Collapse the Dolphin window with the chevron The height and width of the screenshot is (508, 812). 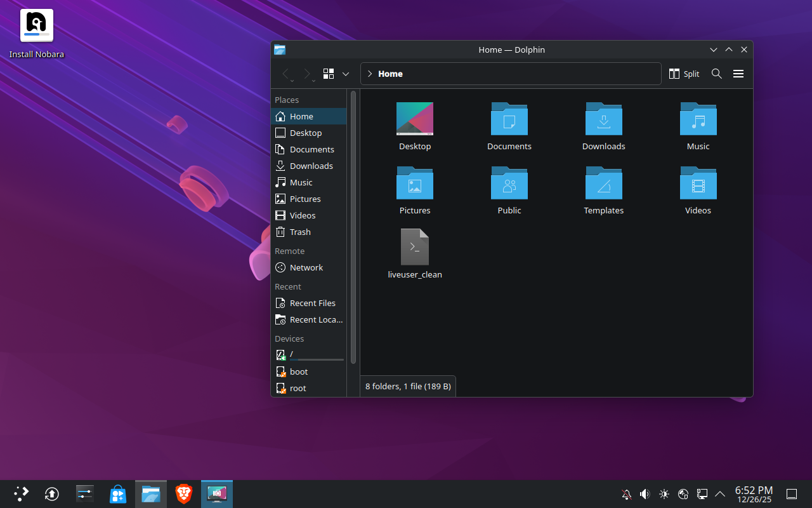coord(714,49)
